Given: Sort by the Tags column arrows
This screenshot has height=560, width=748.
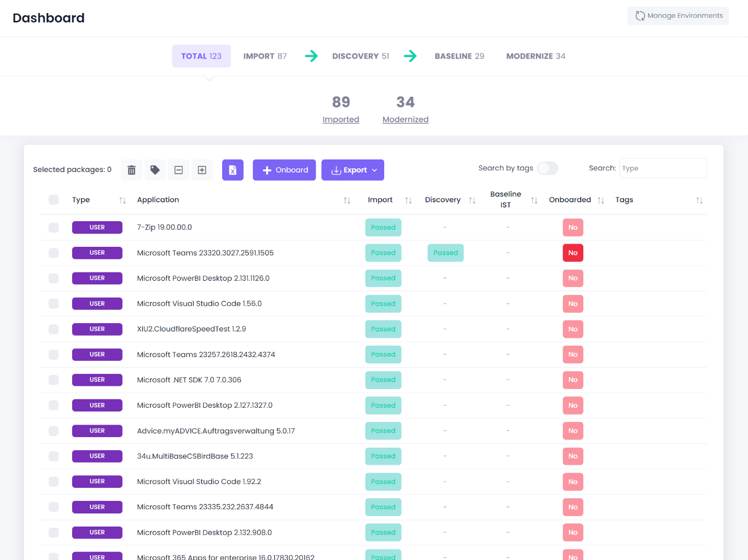Looking at the screenshot, I should point(699,200).
